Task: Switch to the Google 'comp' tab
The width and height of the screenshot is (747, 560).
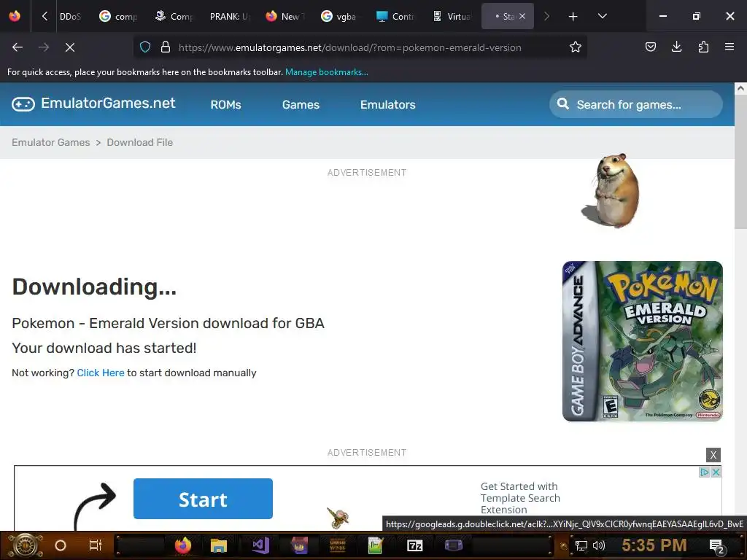Action: [x=118, y=16]
